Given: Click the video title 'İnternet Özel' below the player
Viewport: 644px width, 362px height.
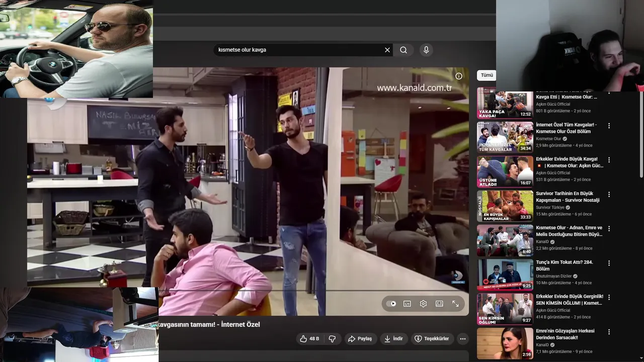Looking at the screenshot, I should click(x=209, y=325).
